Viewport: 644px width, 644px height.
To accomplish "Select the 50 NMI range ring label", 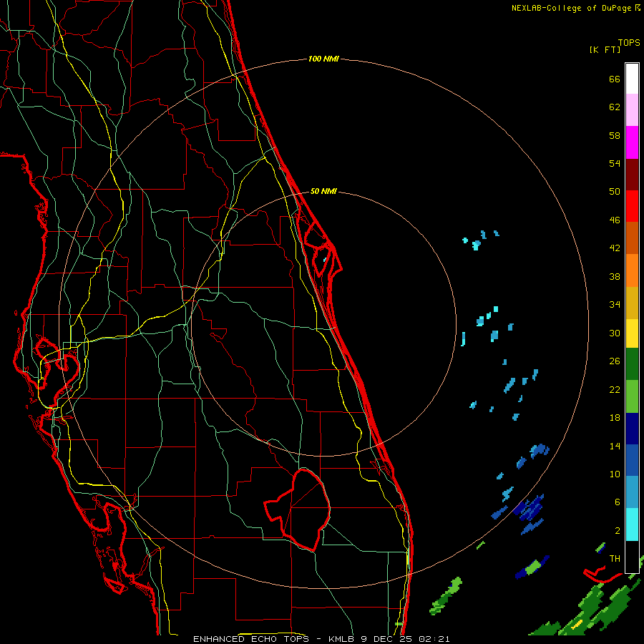I will (323, 191).
